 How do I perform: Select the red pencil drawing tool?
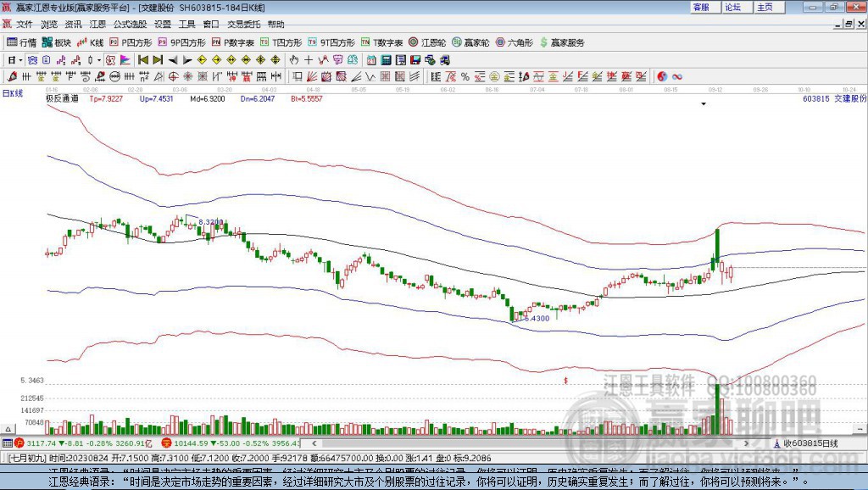point(12,76)
